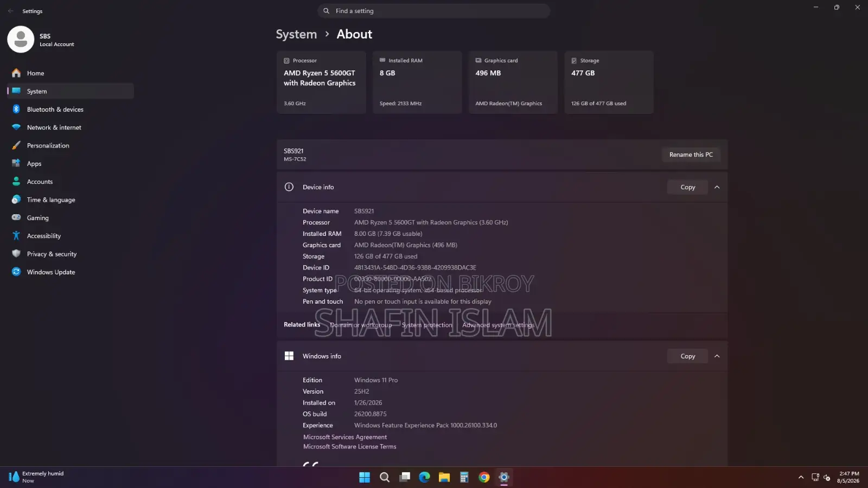Open the Graphics card summary card
This screenshot has height=488, width=868.
tap(513, 82)
